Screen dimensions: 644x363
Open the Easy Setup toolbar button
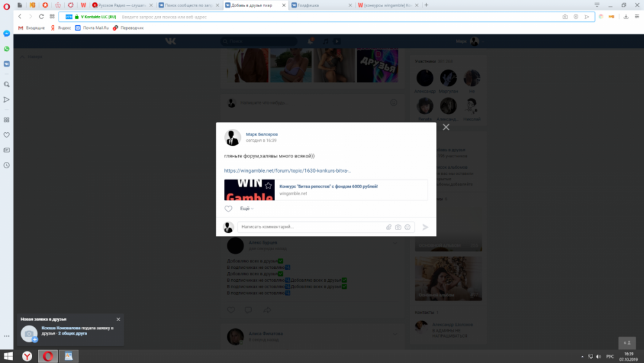click(x=637, y=17)
